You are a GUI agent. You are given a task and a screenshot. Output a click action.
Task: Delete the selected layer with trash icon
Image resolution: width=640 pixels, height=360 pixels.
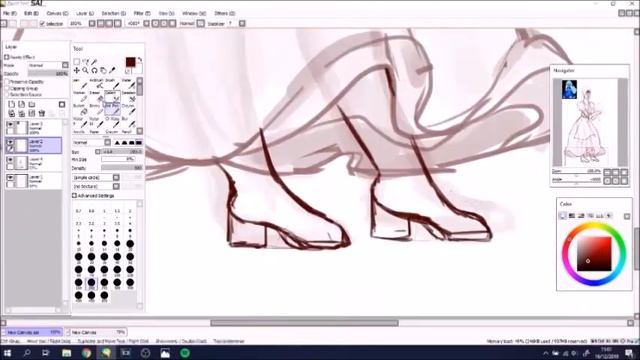tap(42, 113)
